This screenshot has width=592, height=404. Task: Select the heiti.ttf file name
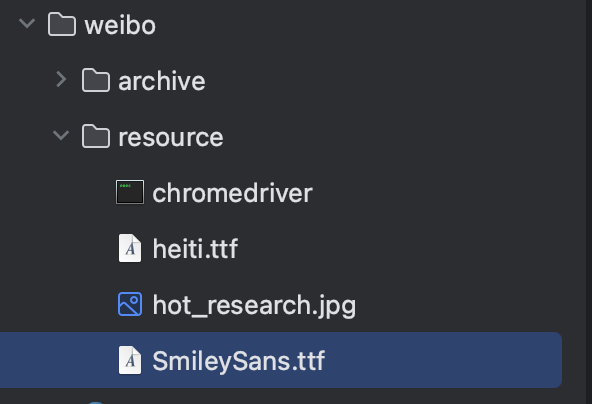(x=195, y=249)
